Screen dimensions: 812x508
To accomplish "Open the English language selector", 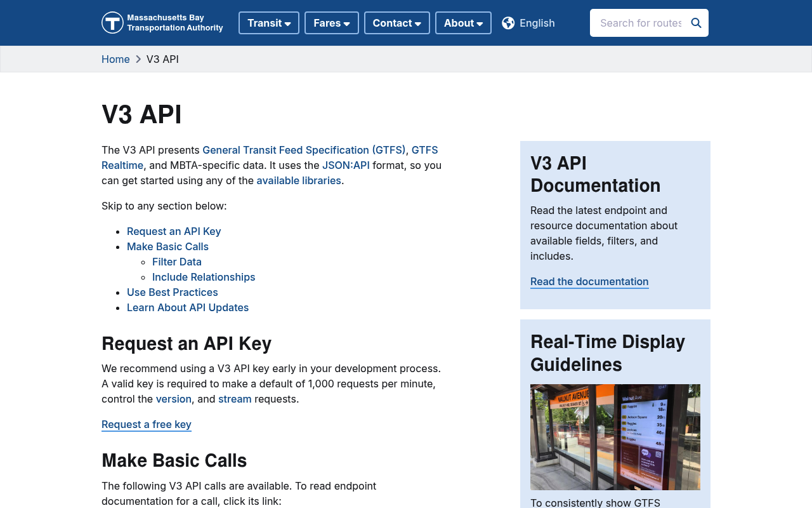I will coord(528,23).
